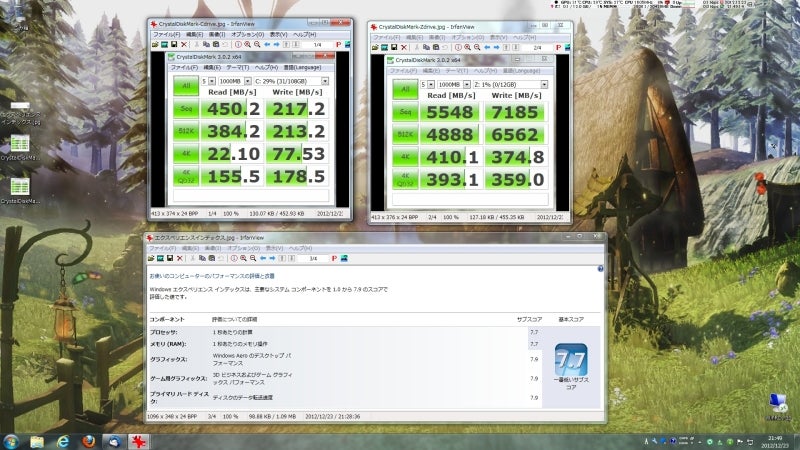This screenshot has height=450, width=800.
Task: Open ファイル(F) menu in C-drive IrfanView window
Action: pos(166,35)
